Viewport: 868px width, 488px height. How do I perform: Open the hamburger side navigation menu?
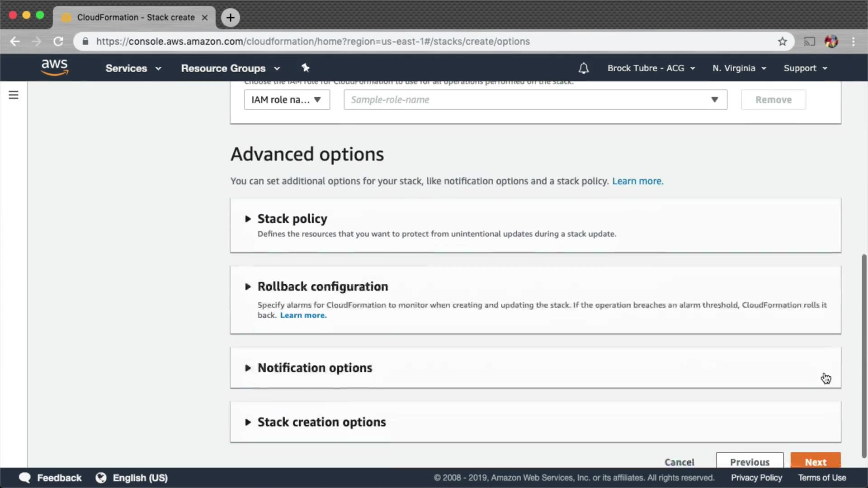click(x=14, y=95)
